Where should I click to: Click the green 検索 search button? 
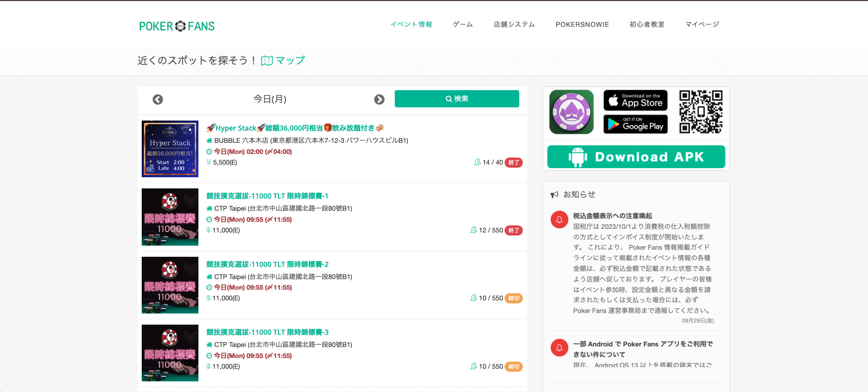point(457,99)
